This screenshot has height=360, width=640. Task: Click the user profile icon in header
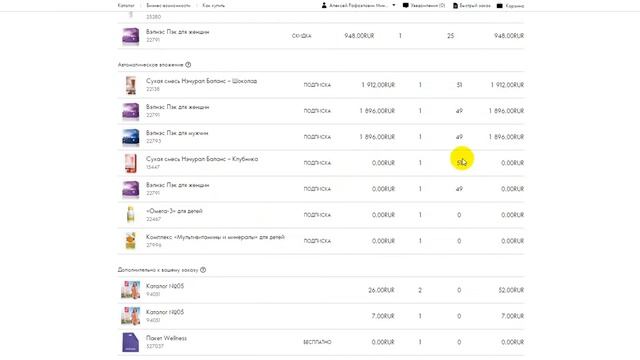point(324,5)
